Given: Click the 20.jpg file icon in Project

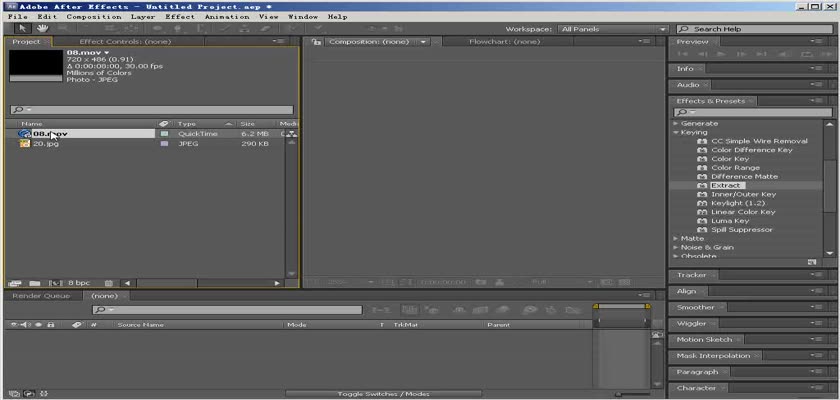Looking at the screenshot, I should [25, 144].
